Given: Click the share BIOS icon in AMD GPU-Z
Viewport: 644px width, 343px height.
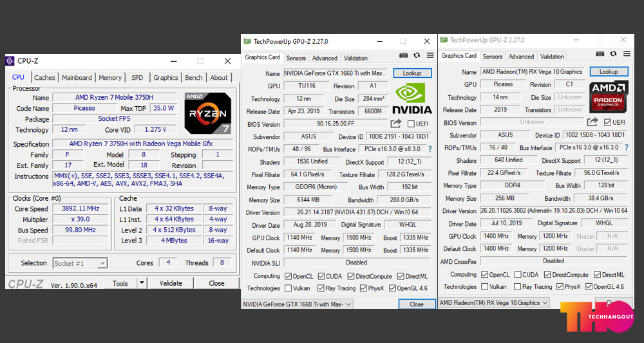Looking at the screenshot, I should coord(592,122).
